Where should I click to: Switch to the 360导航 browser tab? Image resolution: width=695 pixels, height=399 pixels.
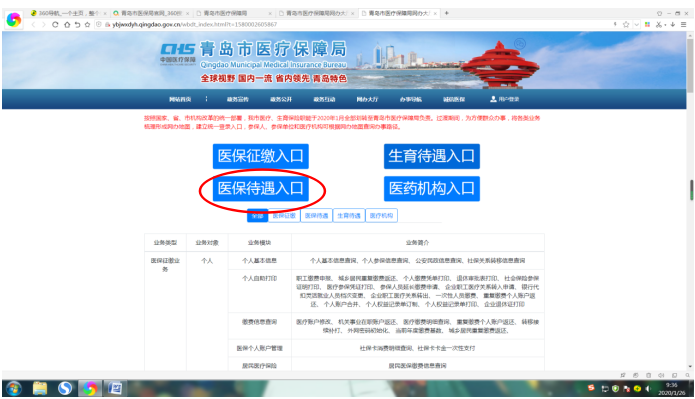coord(69,13)
